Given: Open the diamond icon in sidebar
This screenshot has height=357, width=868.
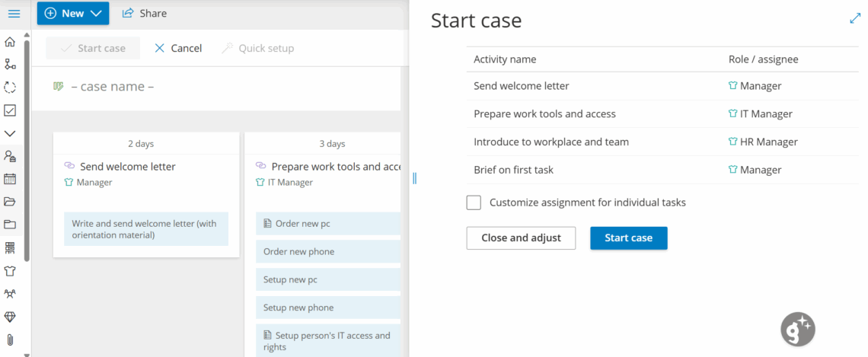Looking at the screenshot, I should 10,317.
